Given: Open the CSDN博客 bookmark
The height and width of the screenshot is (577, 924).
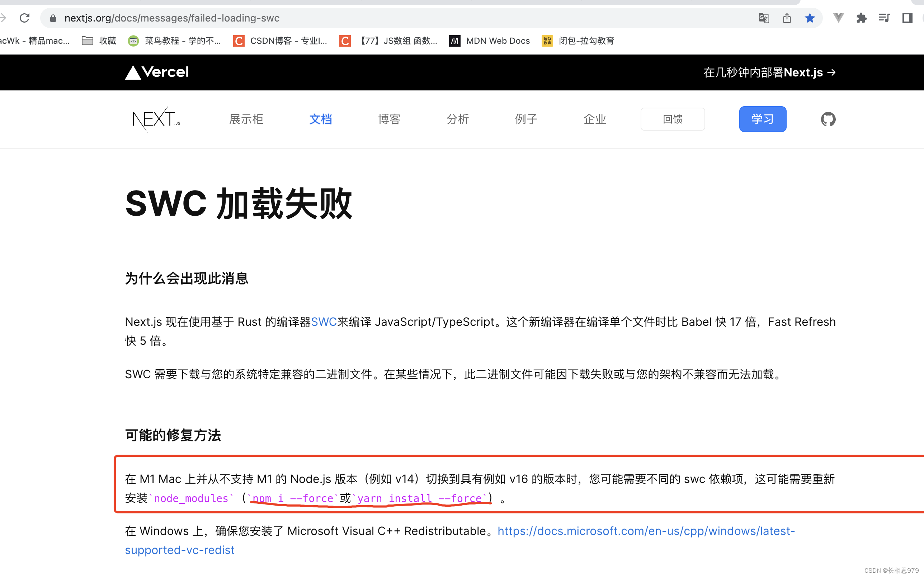Looking at the screenshot, I should click(280, 41).
